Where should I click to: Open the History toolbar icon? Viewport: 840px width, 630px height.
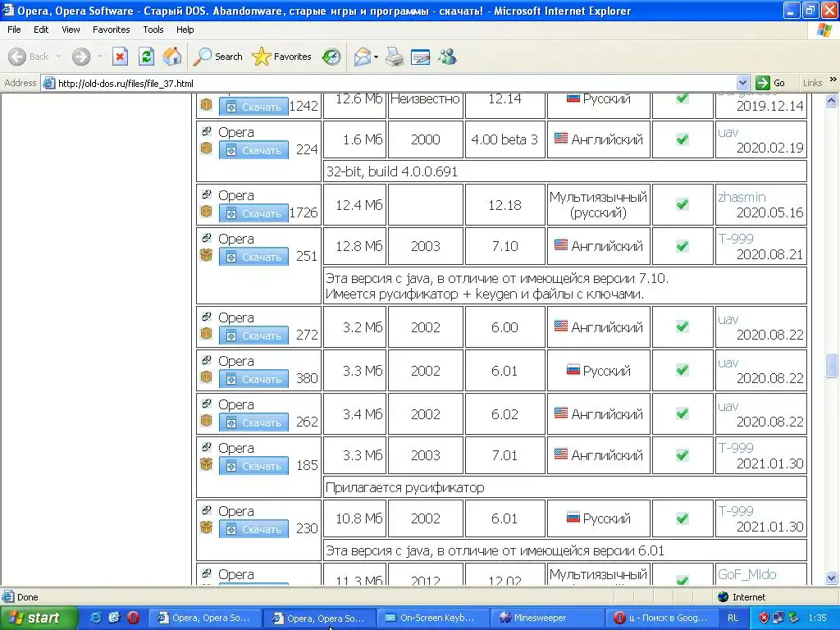pos(331,57)
